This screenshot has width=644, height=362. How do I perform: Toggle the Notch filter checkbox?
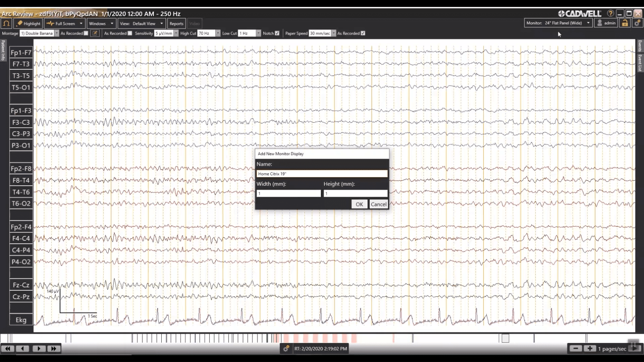point(277,33)
